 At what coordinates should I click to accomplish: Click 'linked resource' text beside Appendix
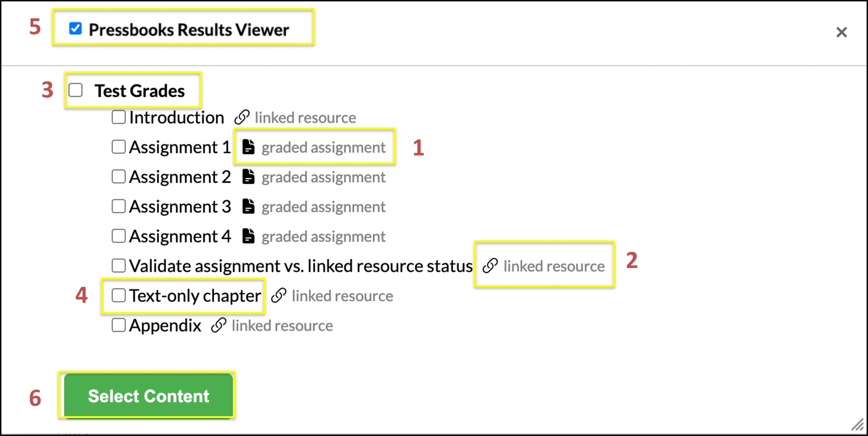(x=282, y=326)
